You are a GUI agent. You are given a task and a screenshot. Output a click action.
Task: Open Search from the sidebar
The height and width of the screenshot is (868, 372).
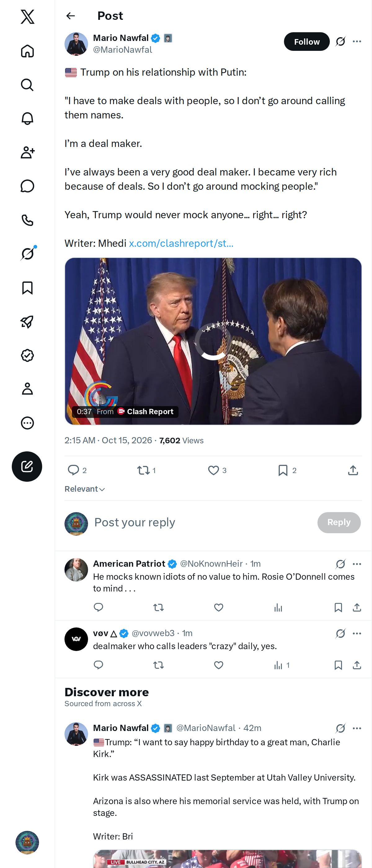[27, 85]
